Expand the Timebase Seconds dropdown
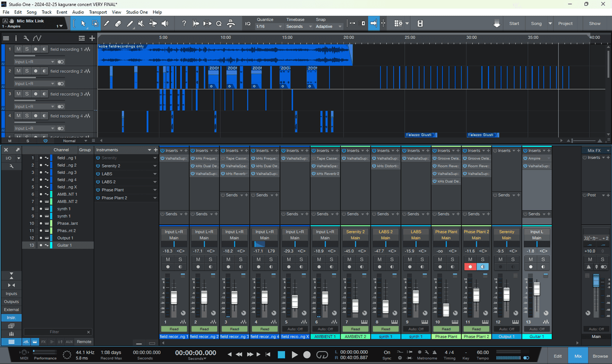Image resolution: width=612 pixels, height=364 pixels. 298,27
